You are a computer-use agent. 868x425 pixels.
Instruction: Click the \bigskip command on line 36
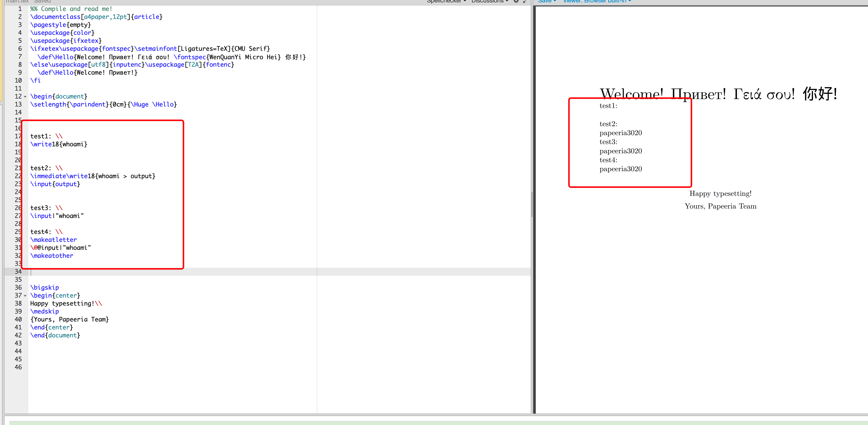point(45,287)
